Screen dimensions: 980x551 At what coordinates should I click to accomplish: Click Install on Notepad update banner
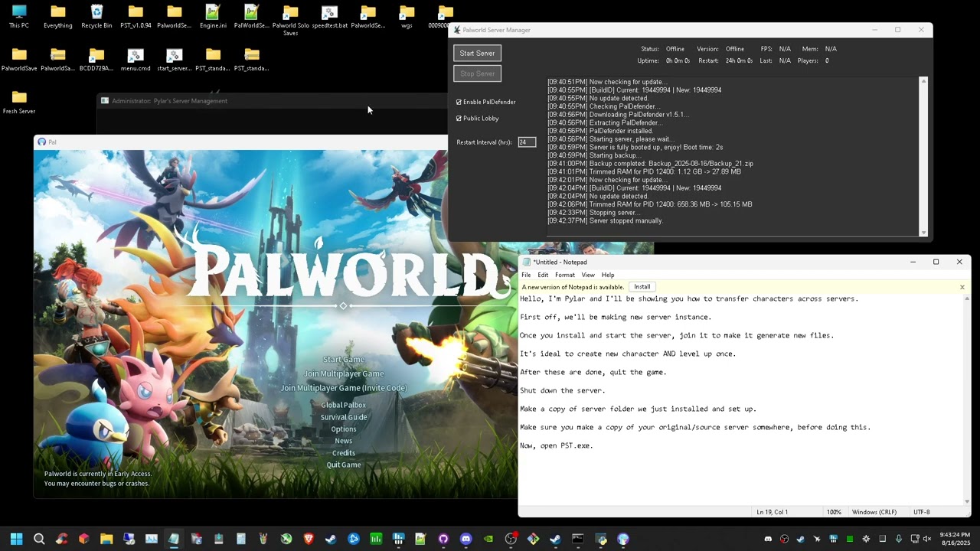(x=642, y=287)
